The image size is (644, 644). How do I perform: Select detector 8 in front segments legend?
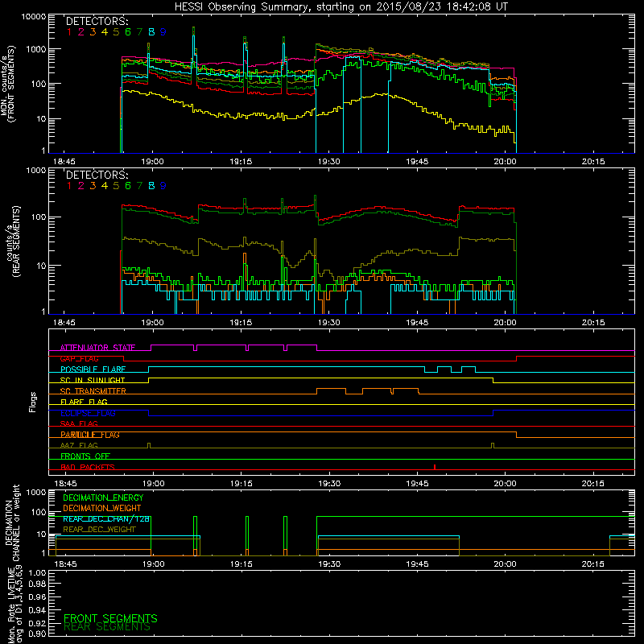pyautogui.click(x=151, y=31)
